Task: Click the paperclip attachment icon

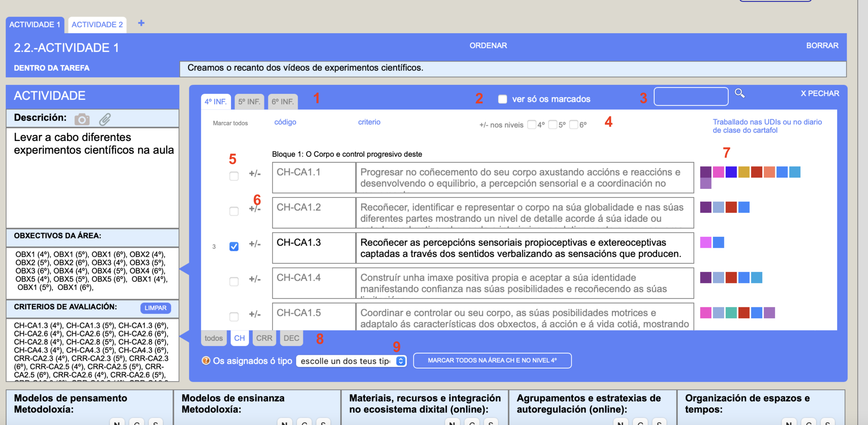Action: point(105,119)
